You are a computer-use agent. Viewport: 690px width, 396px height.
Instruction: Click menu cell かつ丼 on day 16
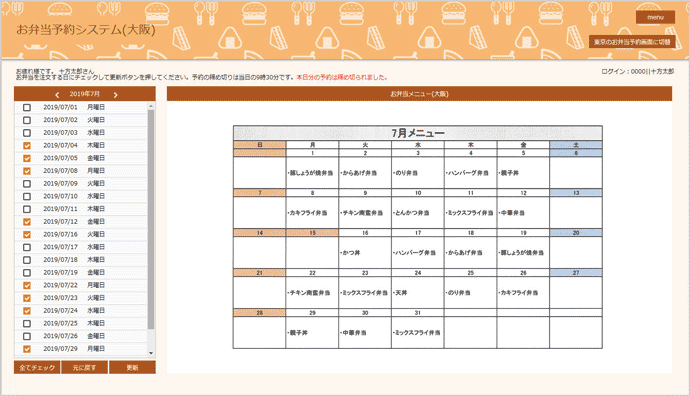click(x=365, y=253)
